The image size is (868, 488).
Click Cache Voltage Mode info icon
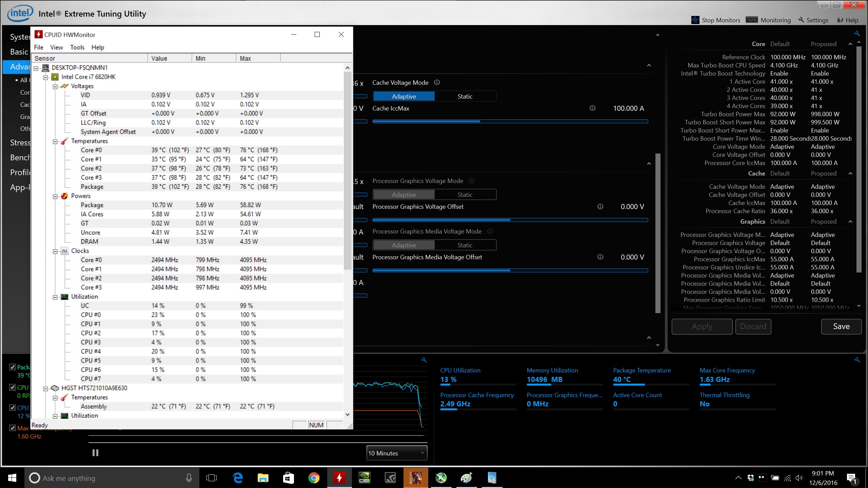point(437,82)
